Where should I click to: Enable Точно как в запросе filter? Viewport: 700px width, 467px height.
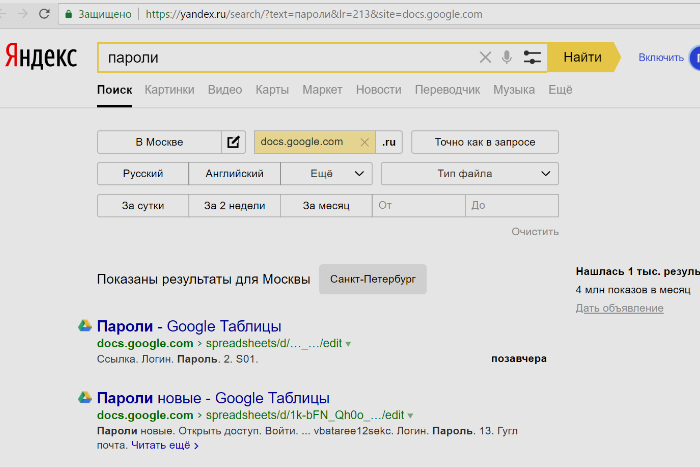coord(484,142)
